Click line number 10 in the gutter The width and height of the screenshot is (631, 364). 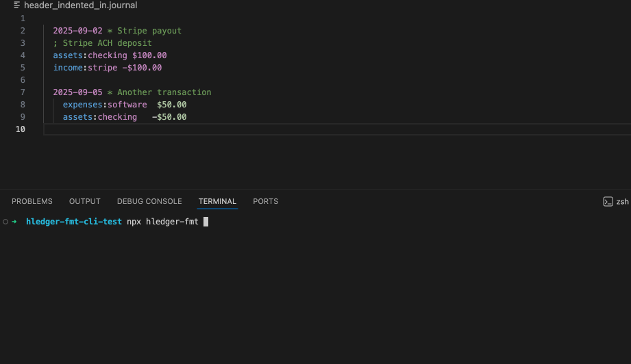coord(21,129)
